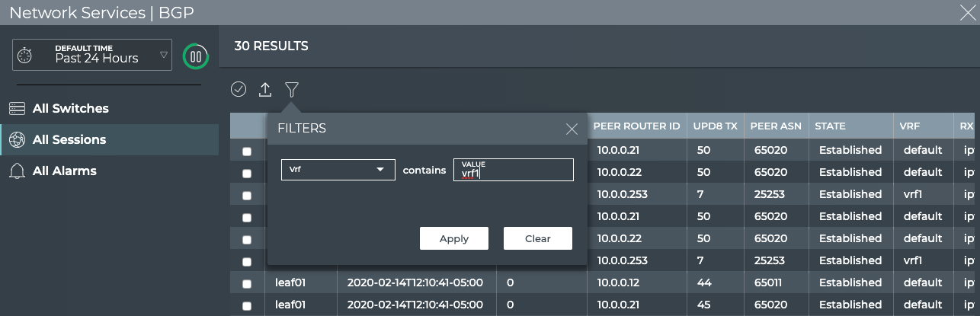Click the All Sessions globe icon
The image size is (980, 316).
click(x=17, y=140)
